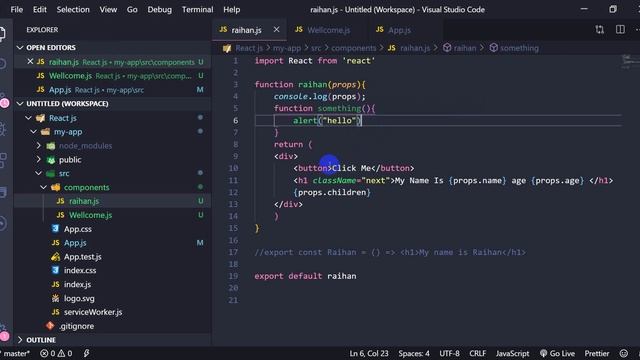Open the feedback smiley icon
640x360 pixels.
(x=624, y=353)
